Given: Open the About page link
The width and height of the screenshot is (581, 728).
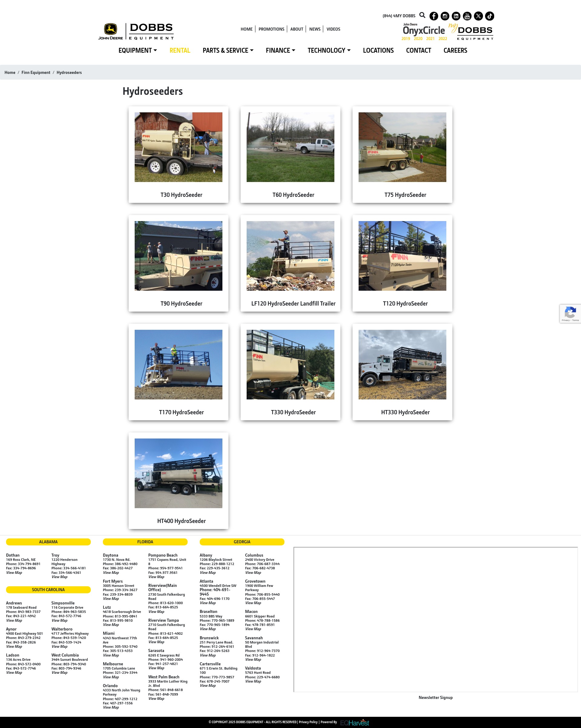Looking at the screenshot, I should pos(297,29).
